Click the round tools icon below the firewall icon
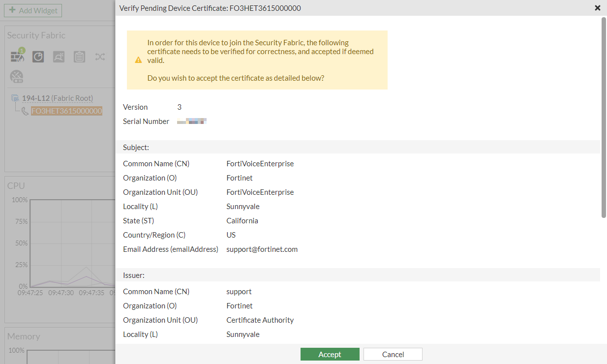 pyautogui.click(x=17, y=76)
